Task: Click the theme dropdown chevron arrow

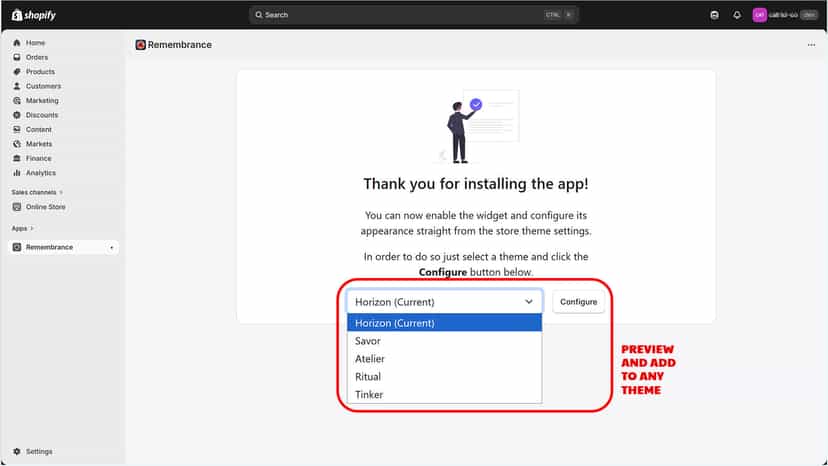Action: 529,302
